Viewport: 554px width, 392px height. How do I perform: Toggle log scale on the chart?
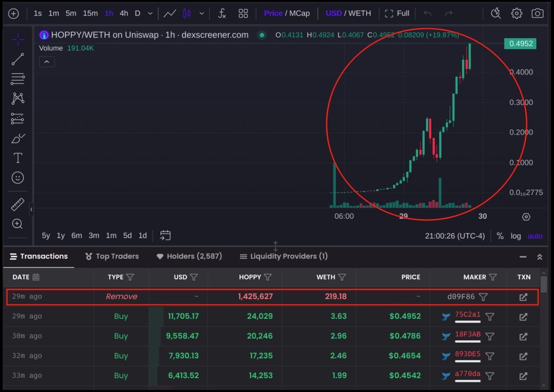[516, 236]
